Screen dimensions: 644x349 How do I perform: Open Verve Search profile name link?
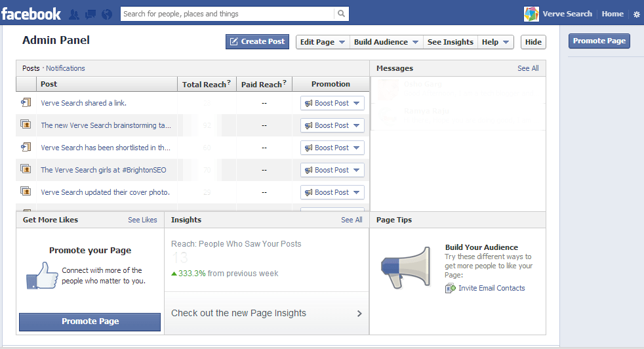click(x=567, y=14)
